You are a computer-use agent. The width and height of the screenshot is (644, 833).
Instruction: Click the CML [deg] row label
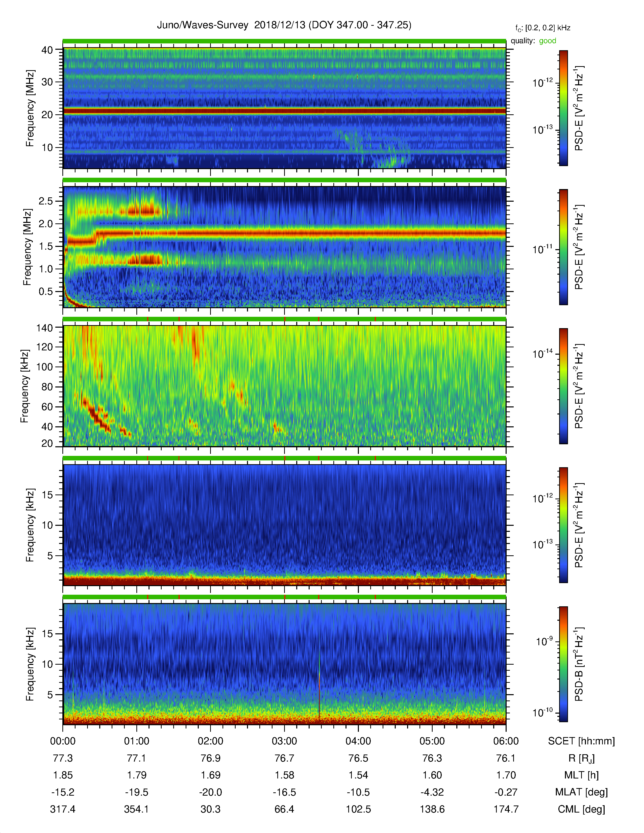click(x=581, y=809)
